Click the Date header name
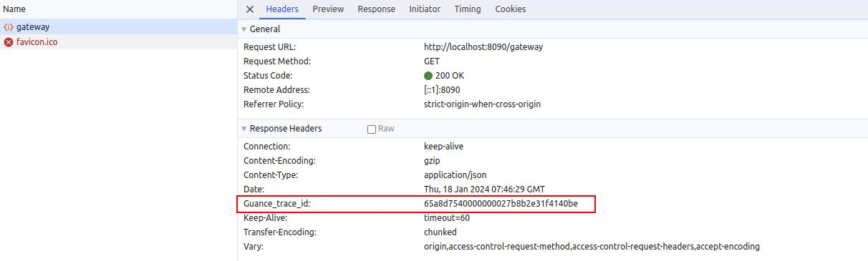This screenshot has width=868, height=261. point(254,189)
